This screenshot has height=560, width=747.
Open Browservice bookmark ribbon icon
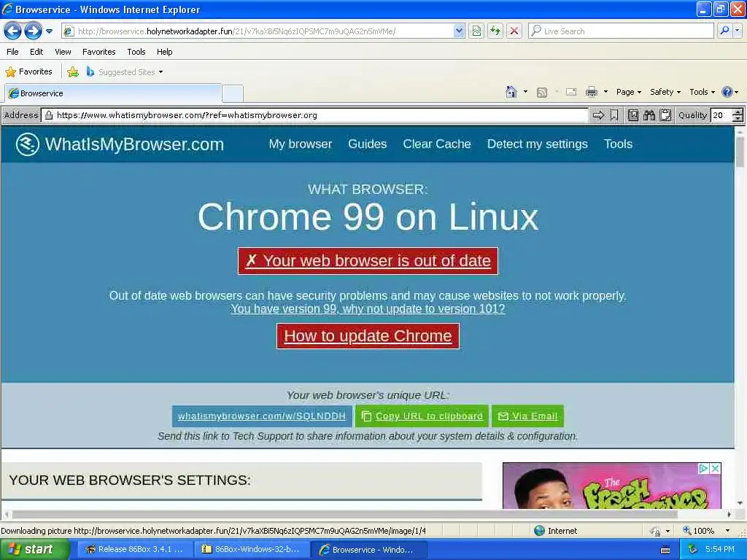click(x=614, y=115)
